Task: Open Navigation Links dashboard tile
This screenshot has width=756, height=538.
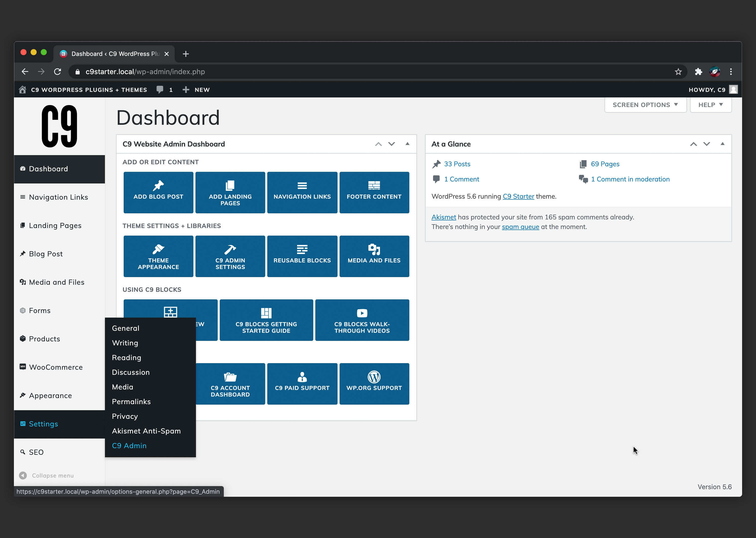Action: coord(302,193)
